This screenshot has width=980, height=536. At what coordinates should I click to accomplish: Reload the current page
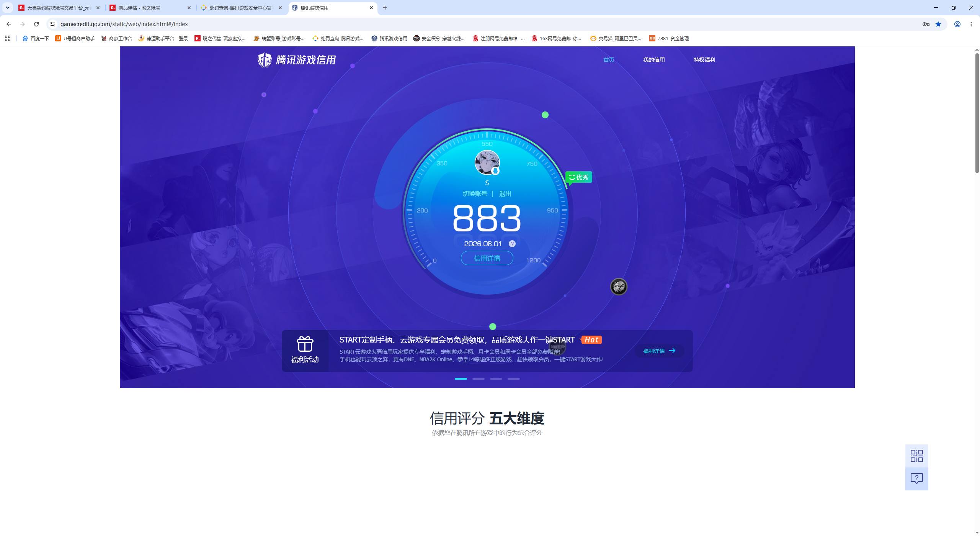click(36, 24)
